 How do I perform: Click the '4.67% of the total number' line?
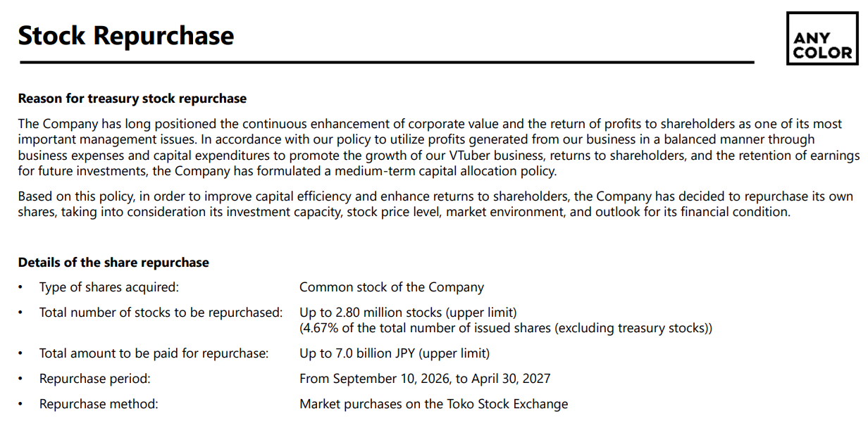(x=506, y=328)
